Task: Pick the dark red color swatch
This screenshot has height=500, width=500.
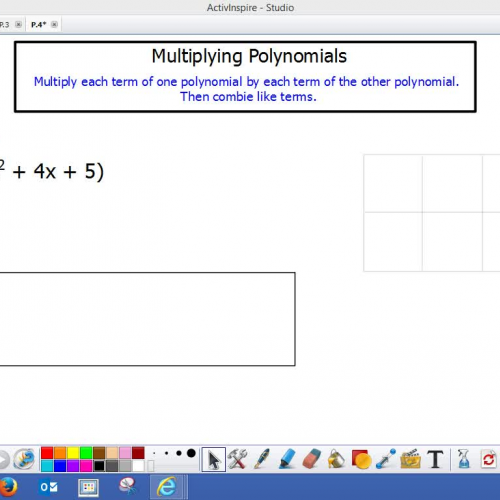Action: [138, 453]
